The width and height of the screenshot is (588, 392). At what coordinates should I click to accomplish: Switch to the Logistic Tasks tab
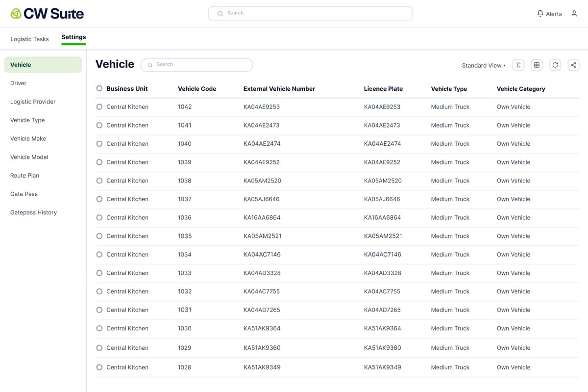[29, 39]
